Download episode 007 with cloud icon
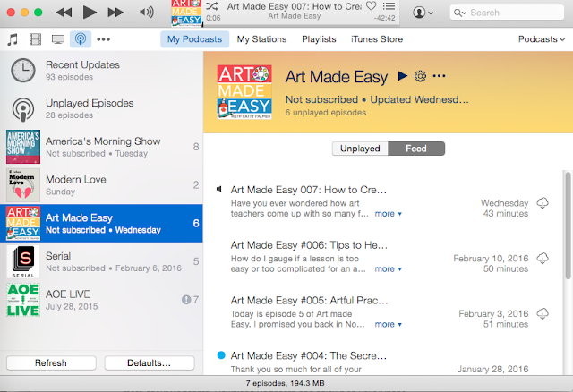Viewport: 573px width, 392px height. (543, 203)
